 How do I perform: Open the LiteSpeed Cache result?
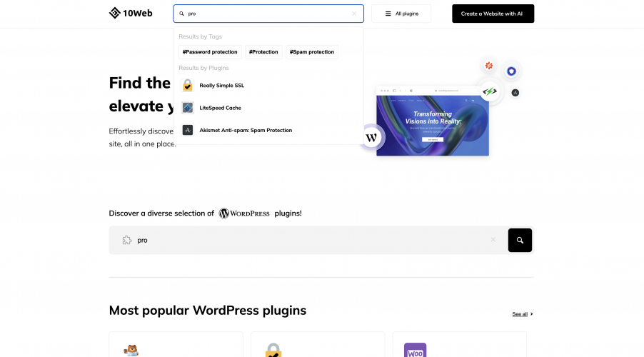tap(268, 108)
